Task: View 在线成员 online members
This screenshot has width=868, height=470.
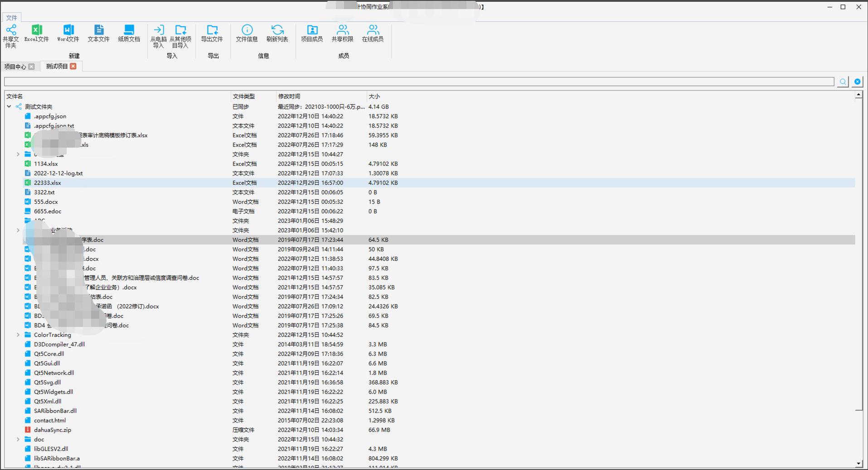Action: point(373,34)
